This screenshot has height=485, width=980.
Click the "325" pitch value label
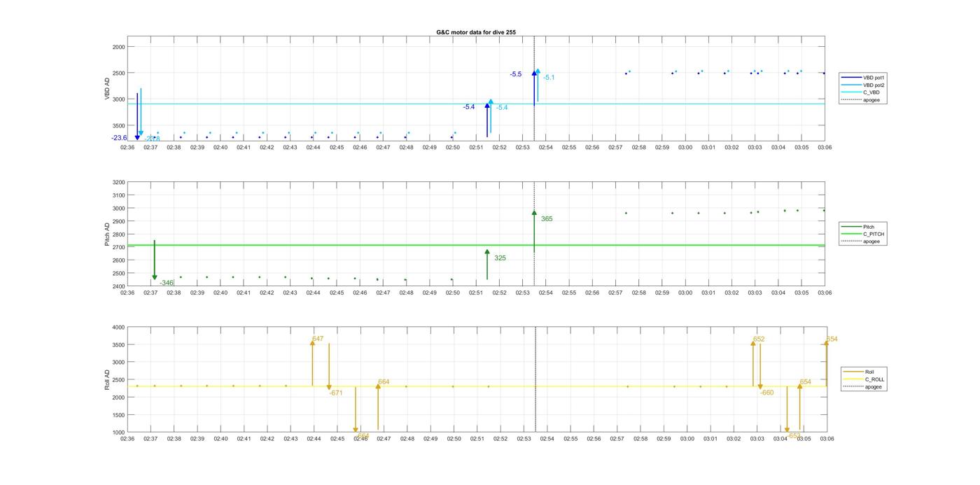(500, 258)
